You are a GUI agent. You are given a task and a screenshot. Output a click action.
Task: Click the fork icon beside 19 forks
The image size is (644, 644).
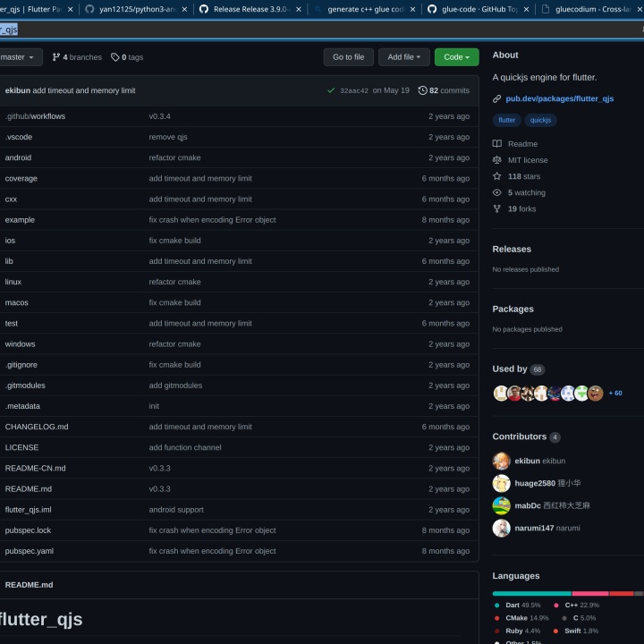point(497,208)
